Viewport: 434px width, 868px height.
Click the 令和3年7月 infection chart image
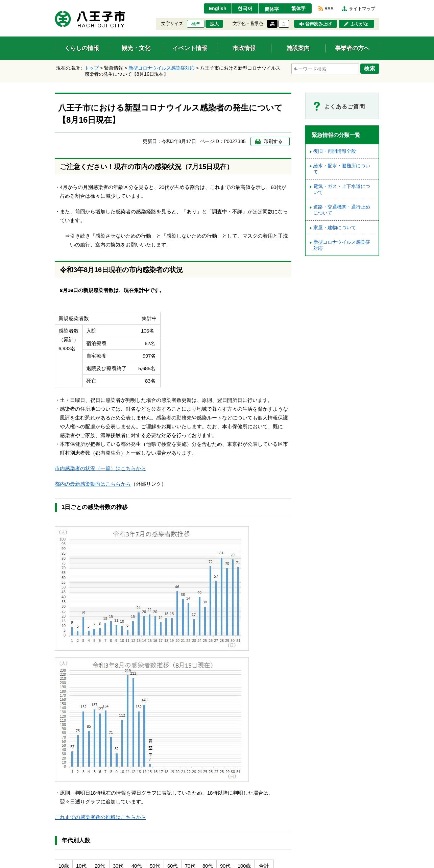point(152,588)
